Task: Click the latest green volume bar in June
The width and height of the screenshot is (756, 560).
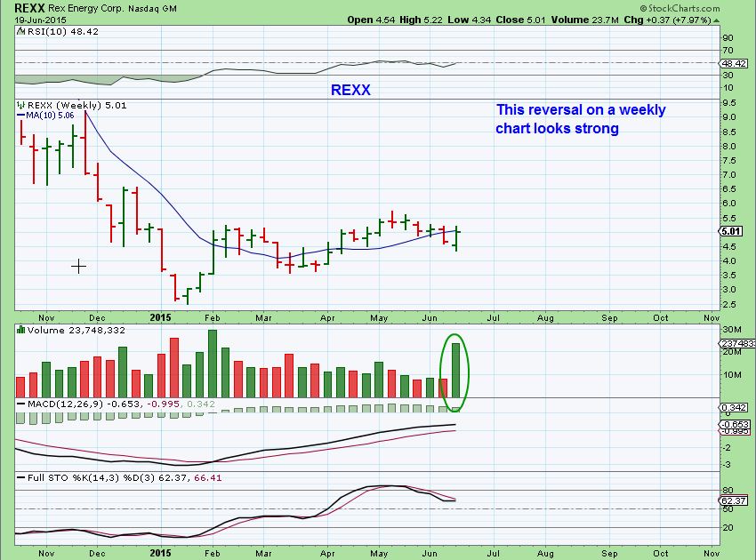Action: (x=455, y=370)
